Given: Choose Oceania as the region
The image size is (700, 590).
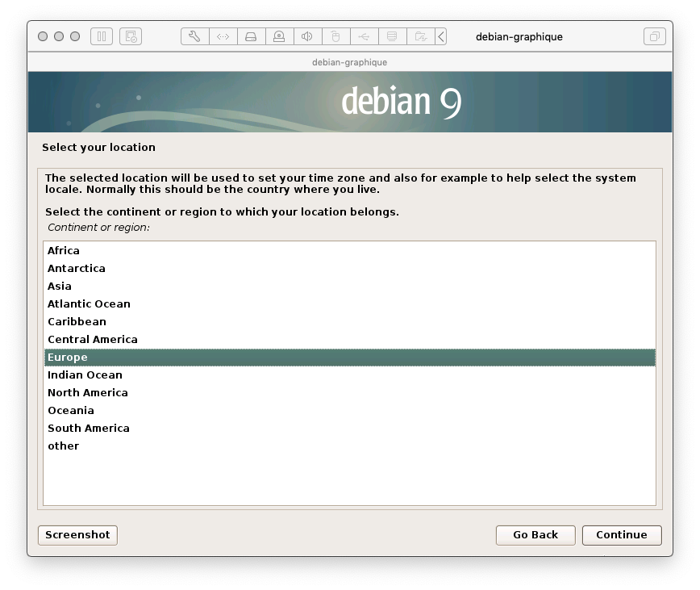Looking at the screenshot, I should click(x=349, y=411).
